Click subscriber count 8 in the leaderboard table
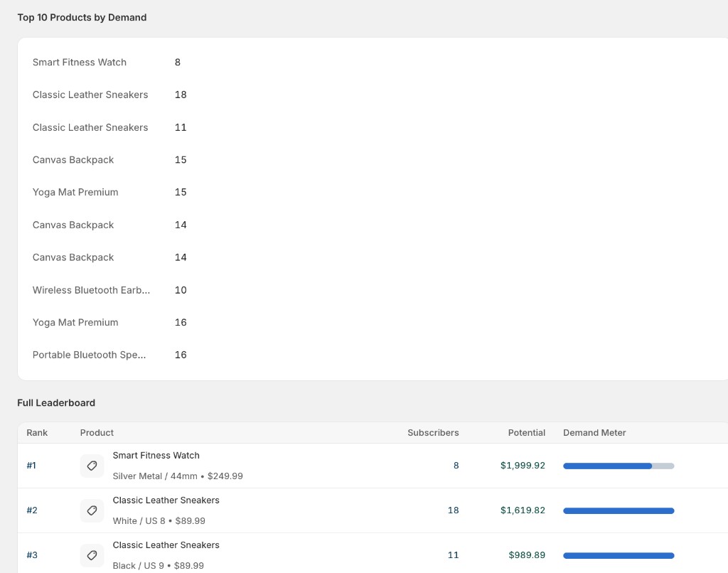Screen dimensions: 728x573 pyautogui.click(x=456, y=465)
